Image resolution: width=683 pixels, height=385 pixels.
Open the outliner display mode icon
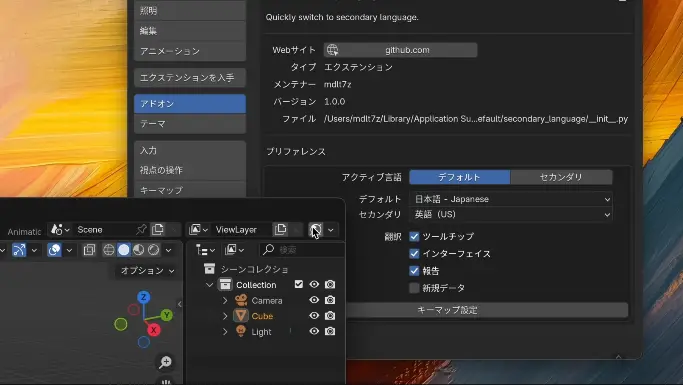pos(234,250)
